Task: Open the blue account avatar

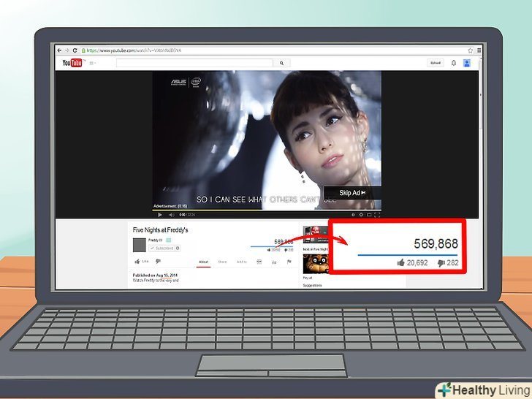Action: [467, 63]
